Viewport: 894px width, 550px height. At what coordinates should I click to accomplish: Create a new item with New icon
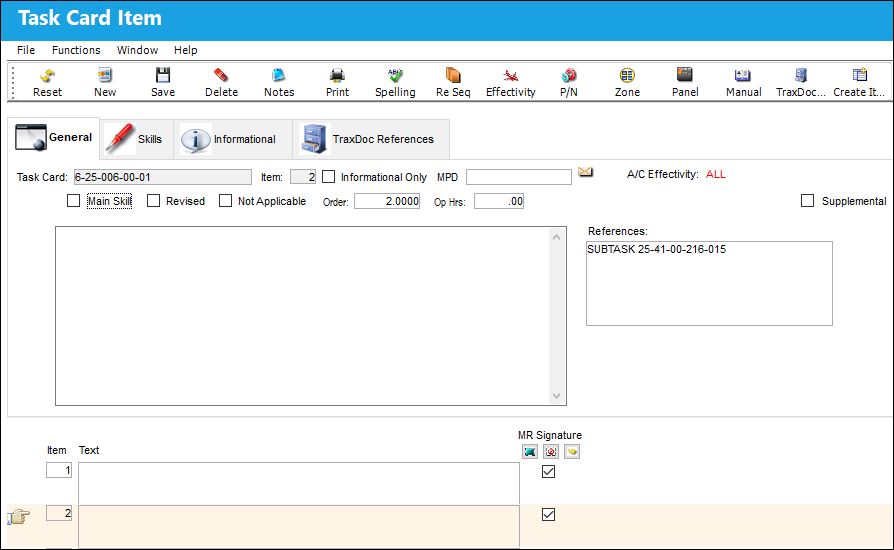105,75
